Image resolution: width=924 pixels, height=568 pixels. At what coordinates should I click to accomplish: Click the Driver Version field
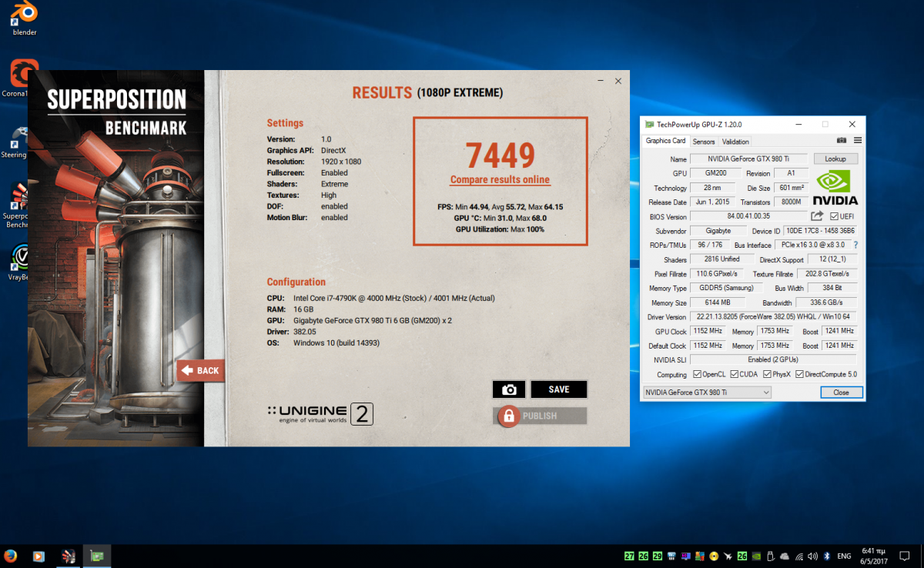tap(773, 317)
